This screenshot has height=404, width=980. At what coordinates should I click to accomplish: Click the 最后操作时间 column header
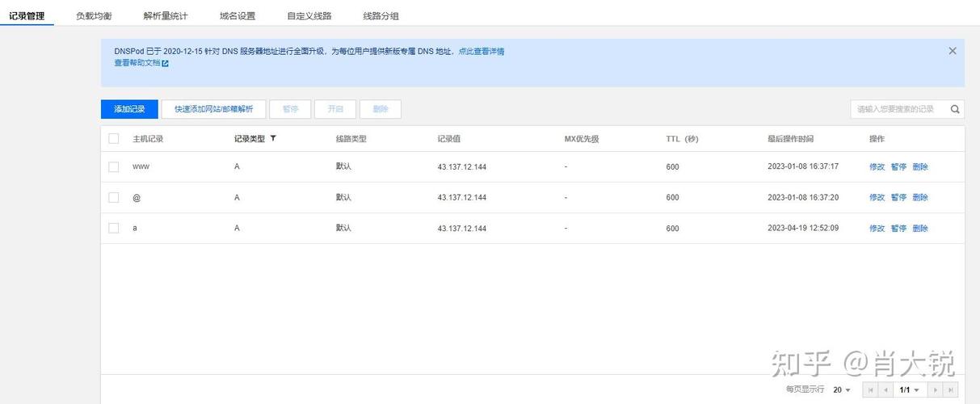(x=791, y=139)
